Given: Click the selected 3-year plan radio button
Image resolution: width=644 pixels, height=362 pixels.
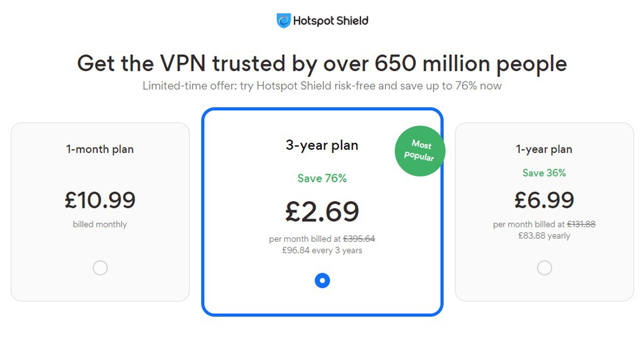Looking at the screenshot, I should coord(322,281).
